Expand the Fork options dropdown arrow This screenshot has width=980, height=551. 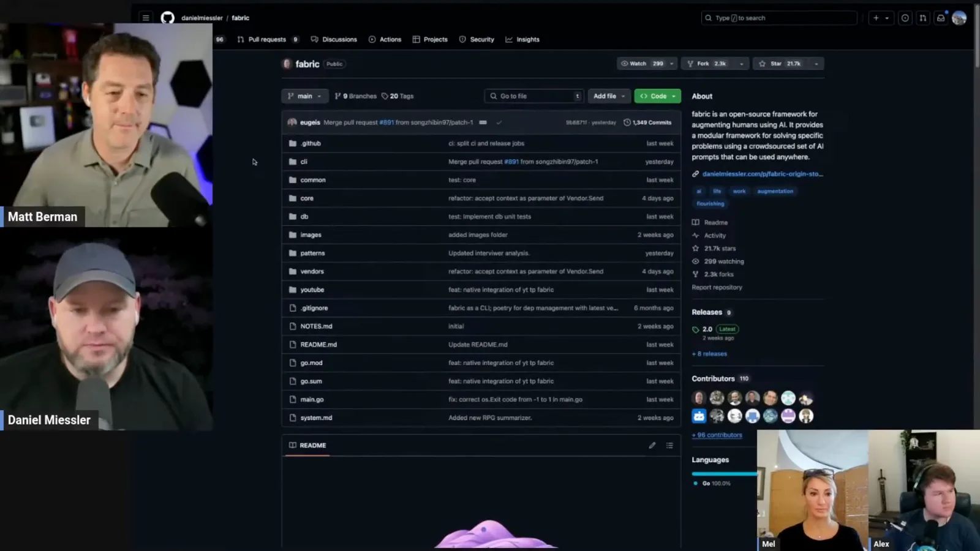[x=741, y=64]
